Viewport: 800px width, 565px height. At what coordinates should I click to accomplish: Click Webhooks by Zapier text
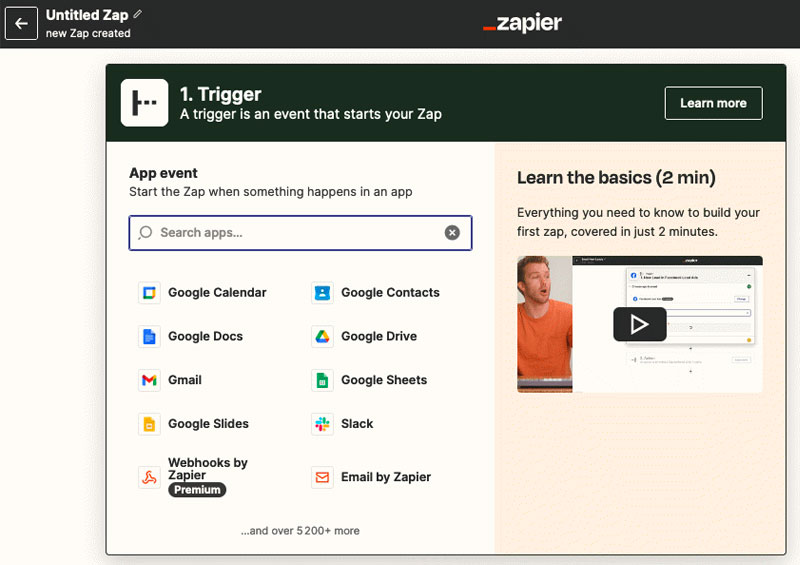tap(208, 469)
